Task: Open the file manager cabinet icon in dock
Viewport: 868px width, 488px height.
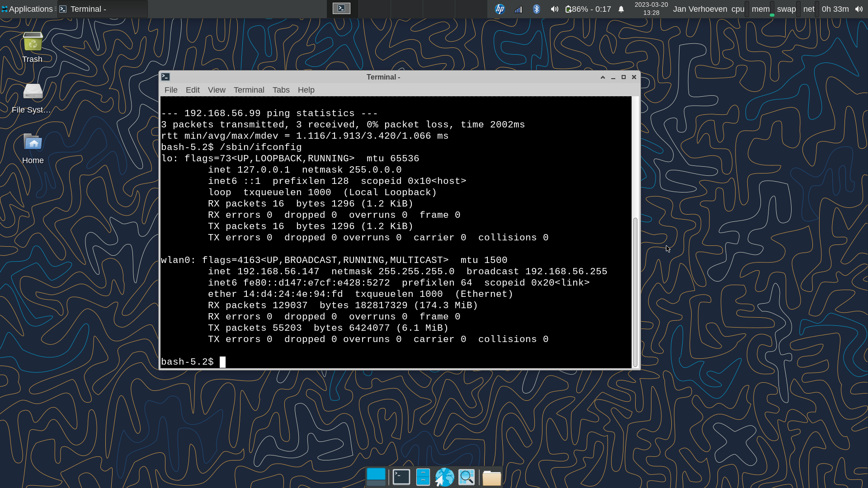Action: (423, 477)
